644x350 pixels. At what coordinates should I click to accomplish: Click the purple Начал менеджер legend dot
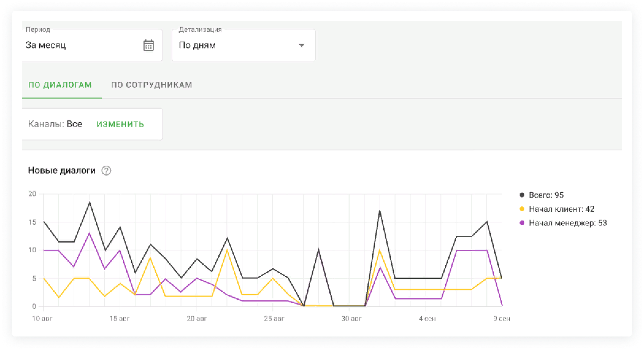[522, 223]
